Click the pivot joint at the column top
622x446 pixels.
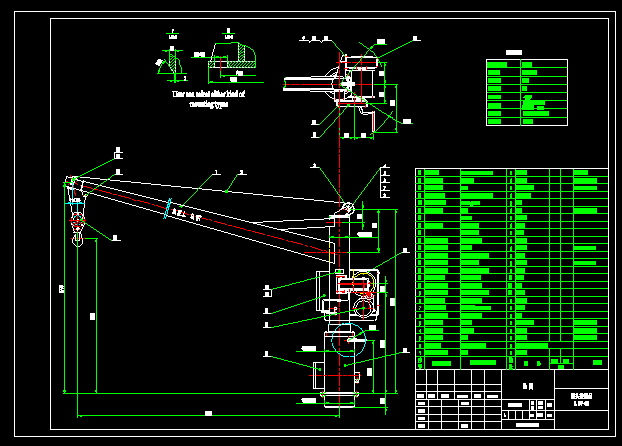[349, 209]
